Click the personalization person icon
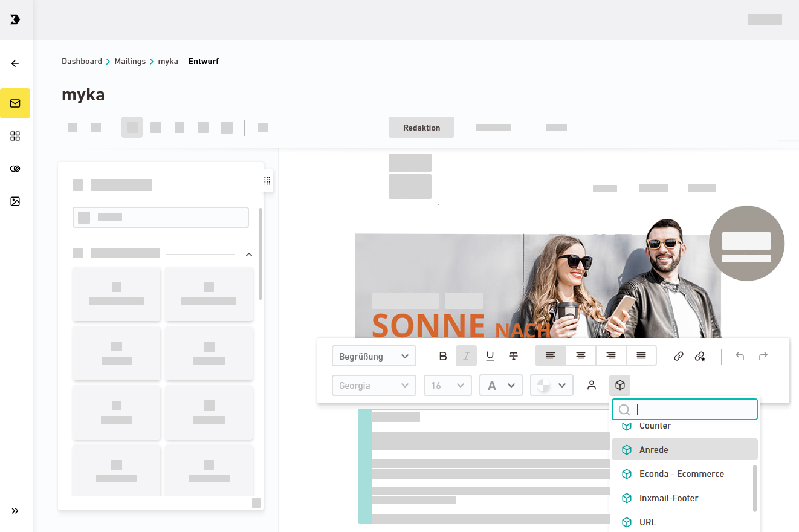The image size is (799, 532). pyautogui.click(x=592, y=385)
